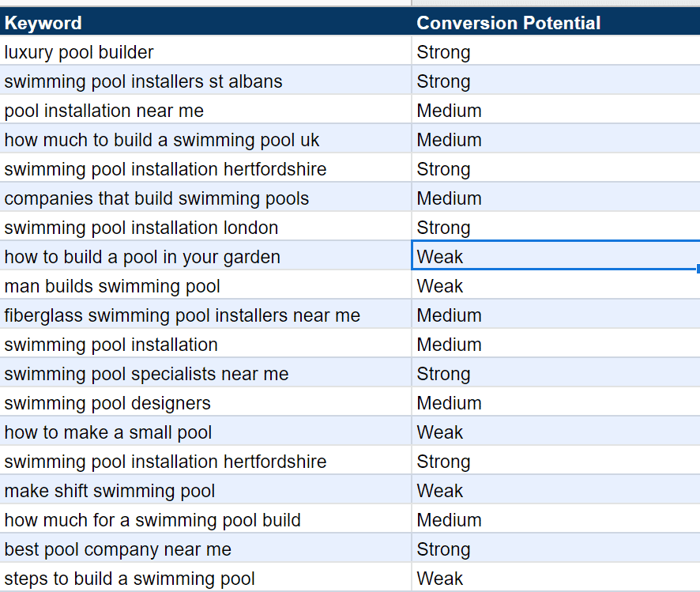Select 'how to build a pool in your garden' cell
The height and width of the screenshot is (592, 700).
(205, 257)
